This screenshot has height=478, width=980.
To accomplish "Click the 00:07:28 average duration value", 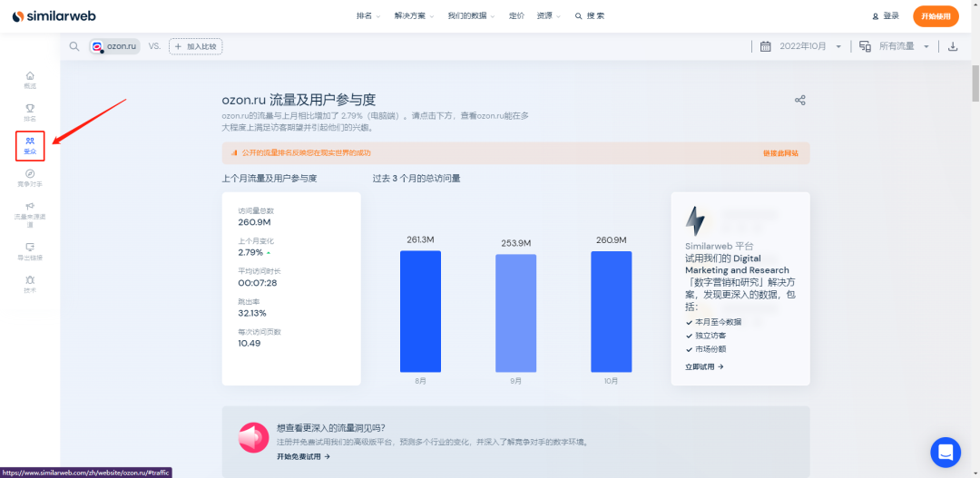I will 258,282.
